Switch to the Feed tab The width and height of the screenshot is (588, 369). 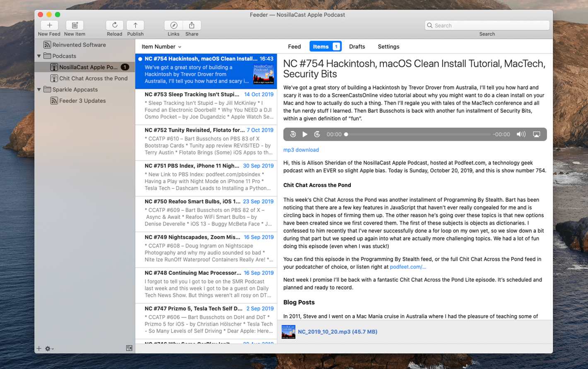tap(294, 46)
